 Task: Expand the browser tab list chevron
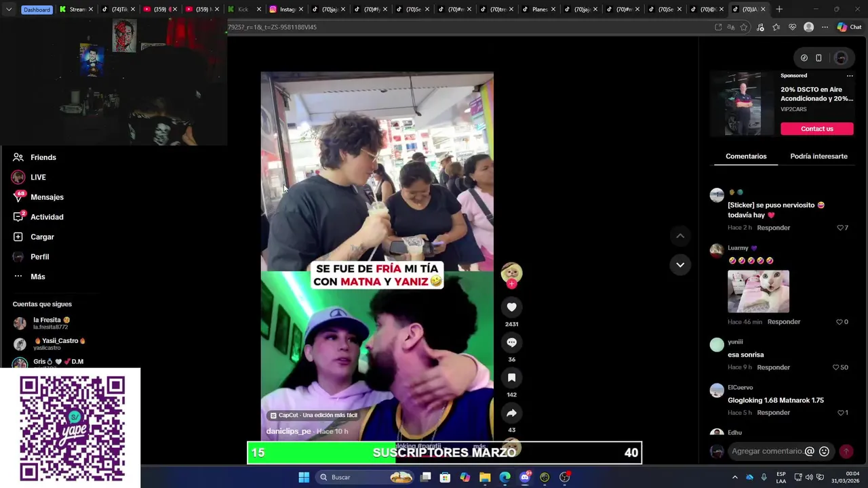(x=8, y=9)
